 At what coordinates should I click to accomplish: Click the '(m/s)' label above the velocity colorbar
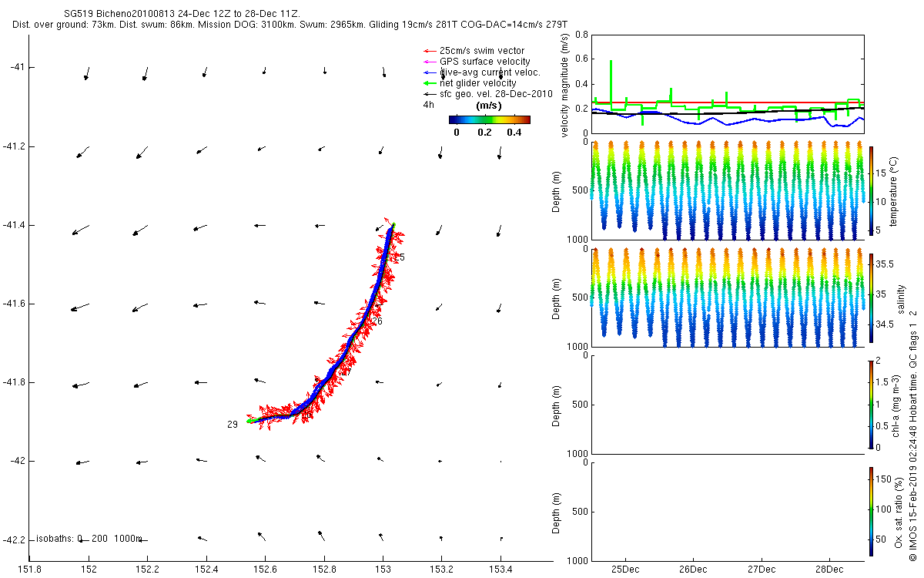tap(489, 105)
